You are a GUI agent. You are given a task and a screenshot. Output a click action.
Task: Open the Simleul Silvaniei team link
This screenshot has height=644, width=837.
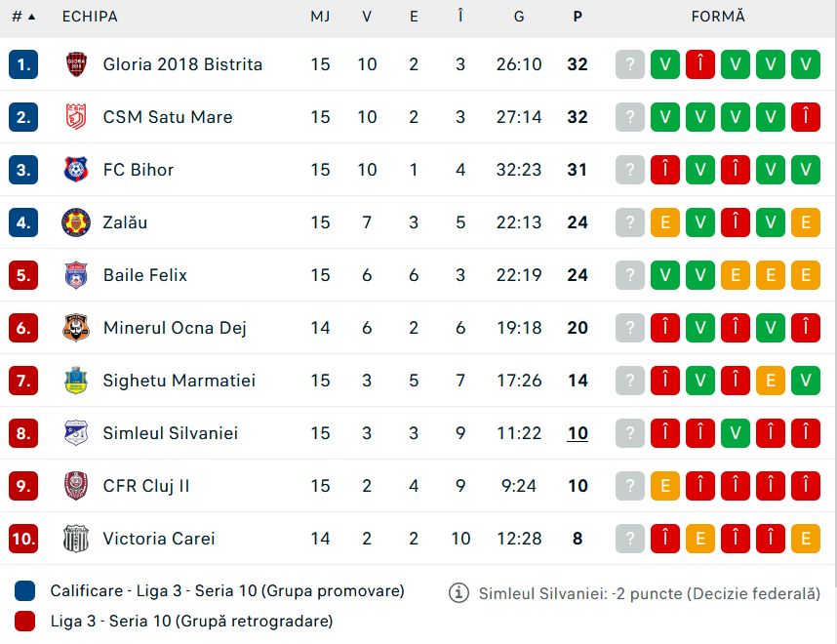pyautogui.click(x=170, y=433)
